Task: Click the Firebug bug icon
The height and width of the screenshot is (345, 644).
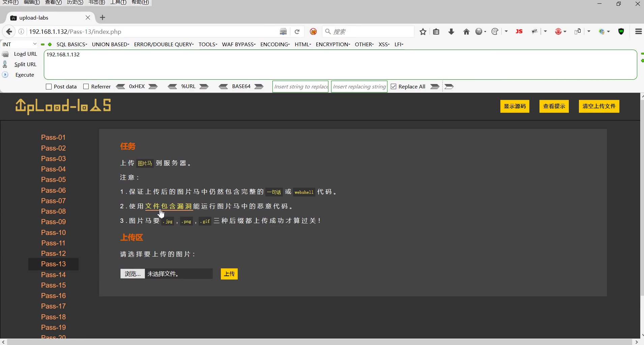Action: [x=534, y=31]
